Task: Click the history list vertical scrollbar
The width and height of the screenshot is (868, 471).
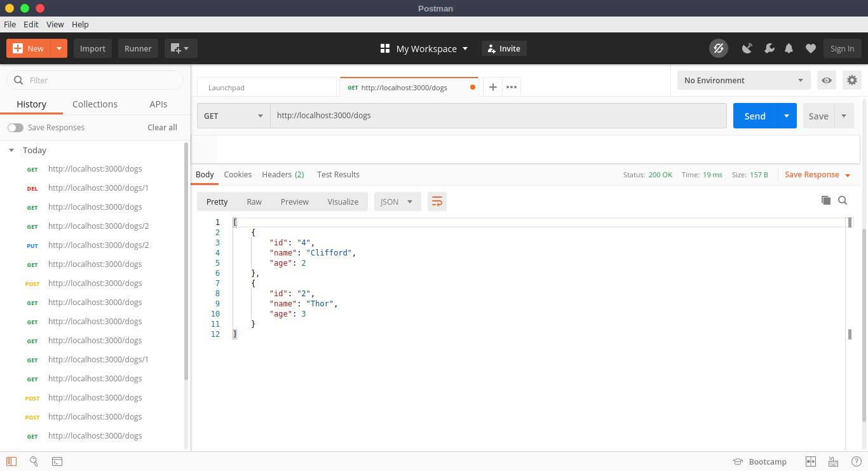Action: [186, 261]
